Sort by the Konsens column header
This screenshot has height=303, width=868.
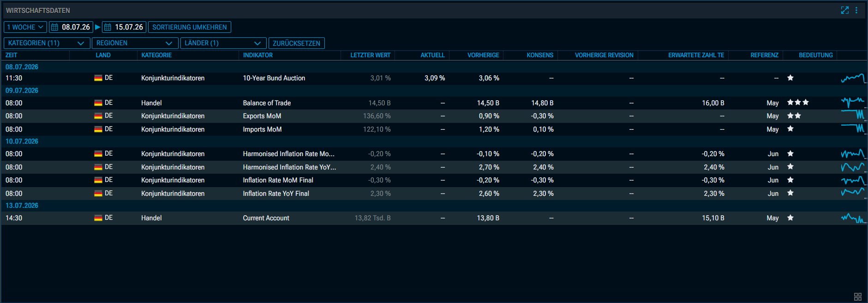click(x=540, y=55)
